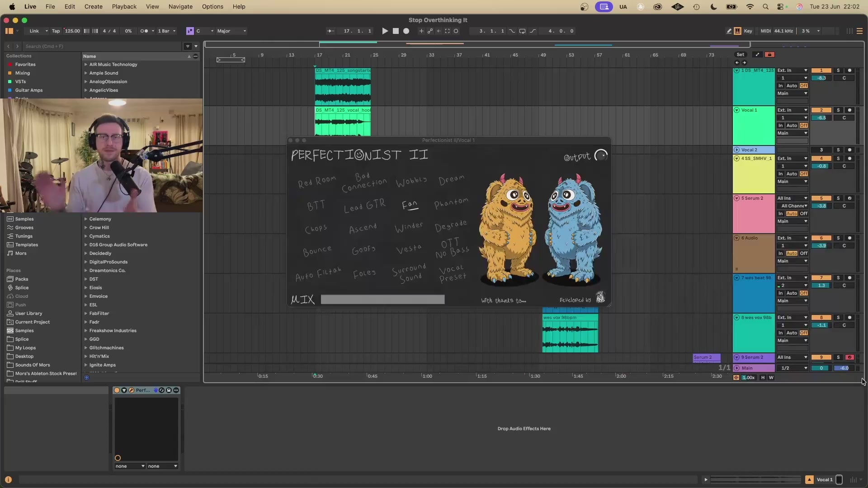Image resolution: width=868 pixels, height=488 pixels.
Task: Click the Follow playback icon
Action: (x=331, y=31)
